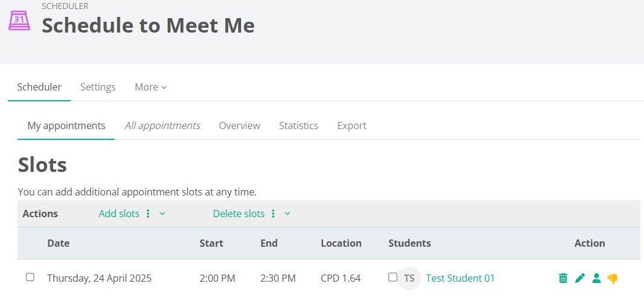Tick the checkbox for the 24 April slot

point(30,277)
